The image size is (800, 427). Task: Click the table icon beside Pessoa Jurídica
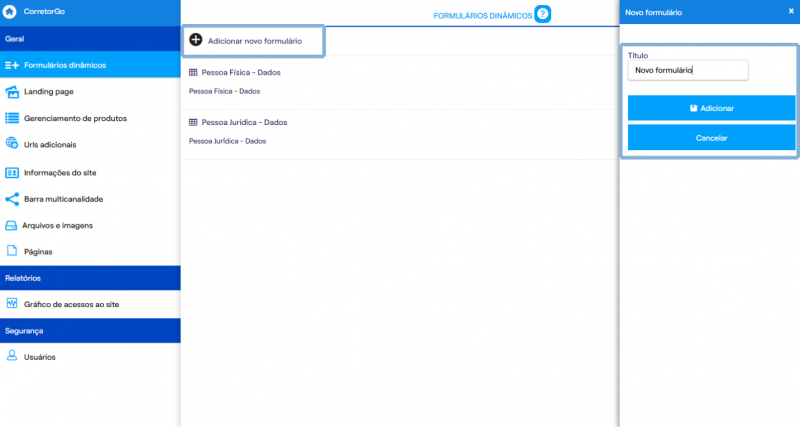point(193,122)
